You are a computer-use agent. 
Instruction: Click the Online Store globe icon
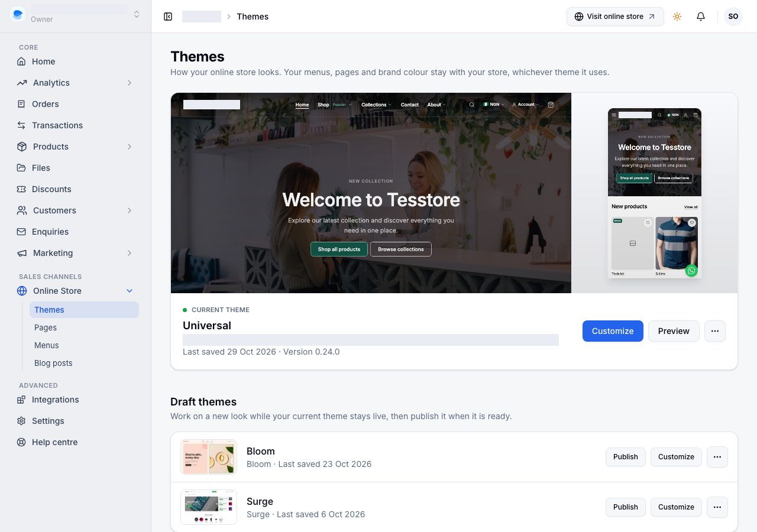[22, 291]
